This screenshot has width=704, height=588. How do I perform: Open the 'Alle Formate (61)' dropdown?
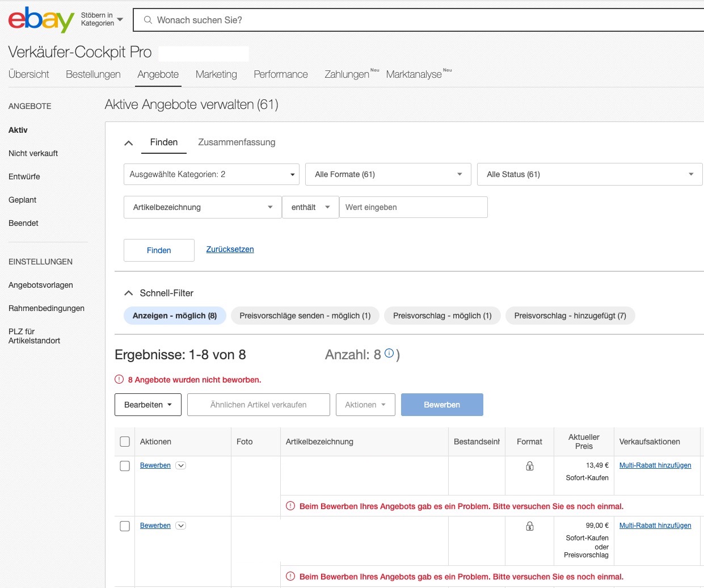[x=389, y=174]
